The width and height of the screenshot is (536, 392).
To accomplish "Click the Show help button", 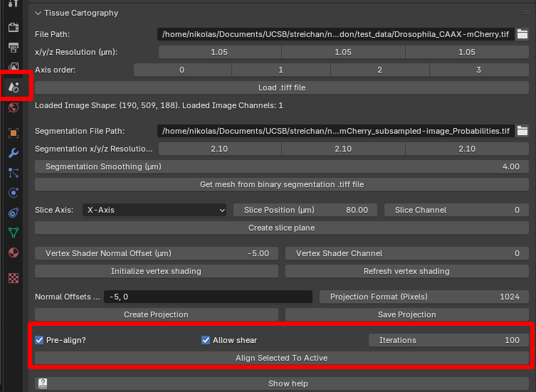I will 282,383.
